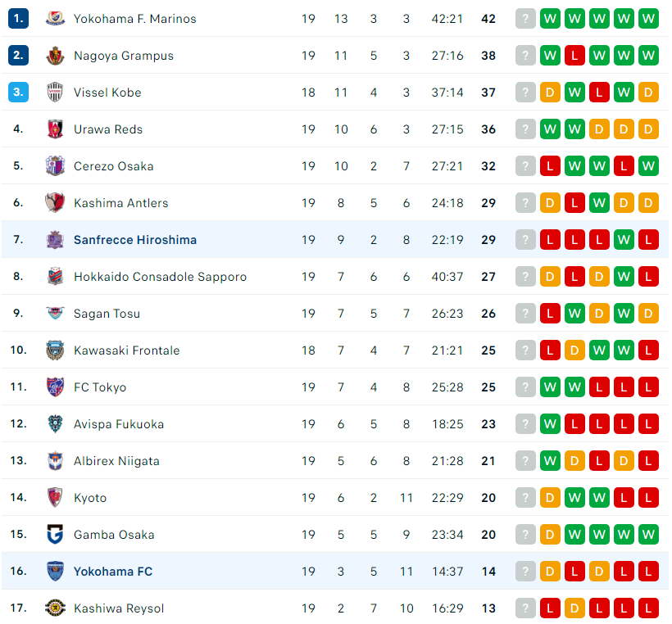Open the Yokohama FC team link

pyautogui.click(x=113, y=572)
